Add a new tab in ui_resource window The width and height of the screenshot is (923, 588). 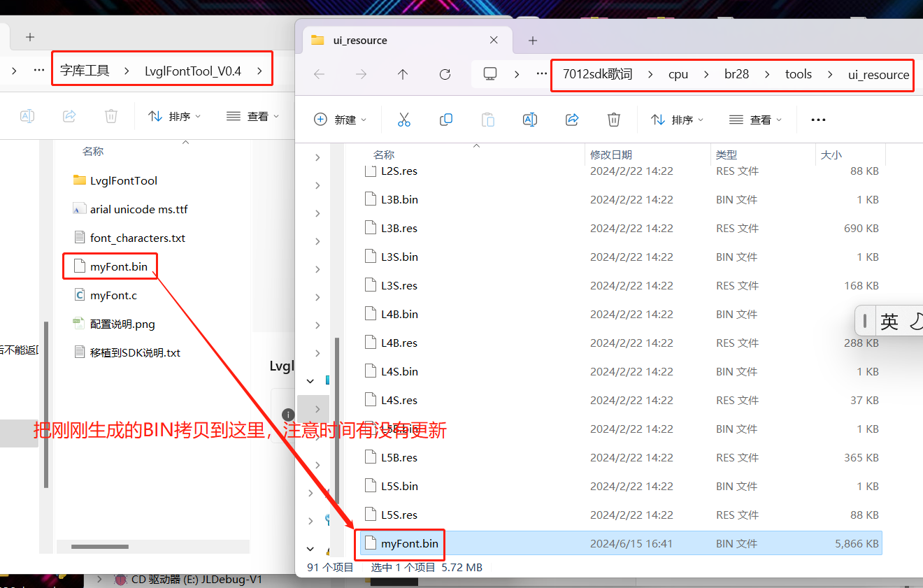pyautogui.click(x=533, y=41)
